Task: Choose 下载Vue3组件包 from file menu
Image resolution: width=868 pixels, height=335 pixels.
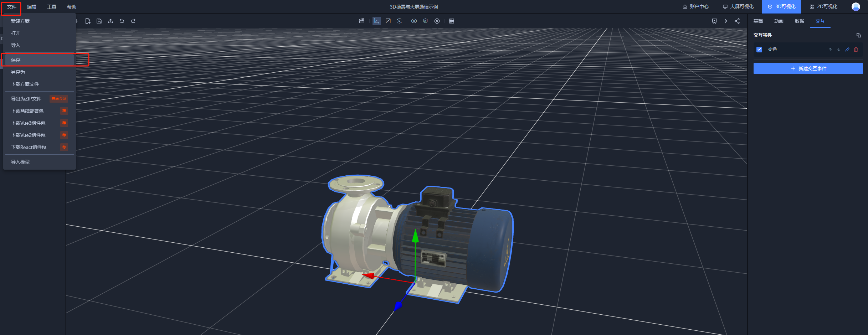Action: tap(40, 123)
